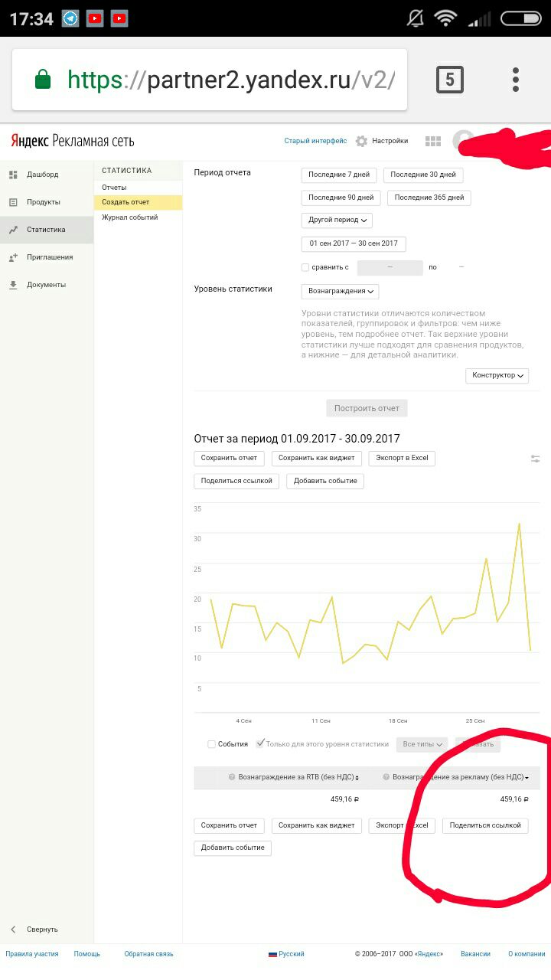Tap the green padlock site security icon

(43, 79)
